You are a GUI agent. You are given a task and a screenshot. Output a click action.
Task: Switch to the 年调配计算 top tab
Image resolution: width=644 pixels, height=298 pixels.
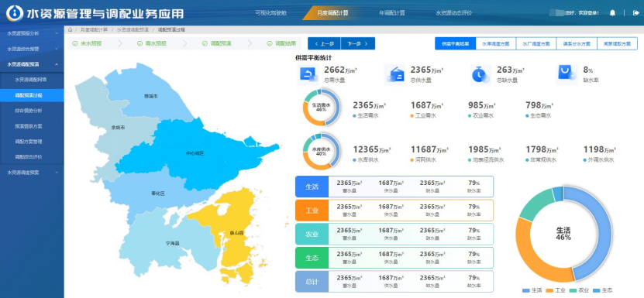392,12
